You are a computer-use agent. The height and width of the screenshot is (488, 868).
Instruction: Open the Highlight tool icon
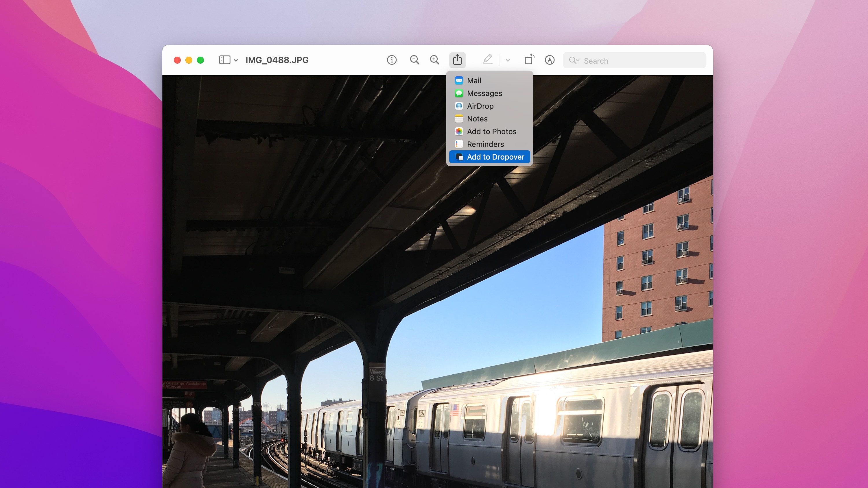(x=549, y=60)
